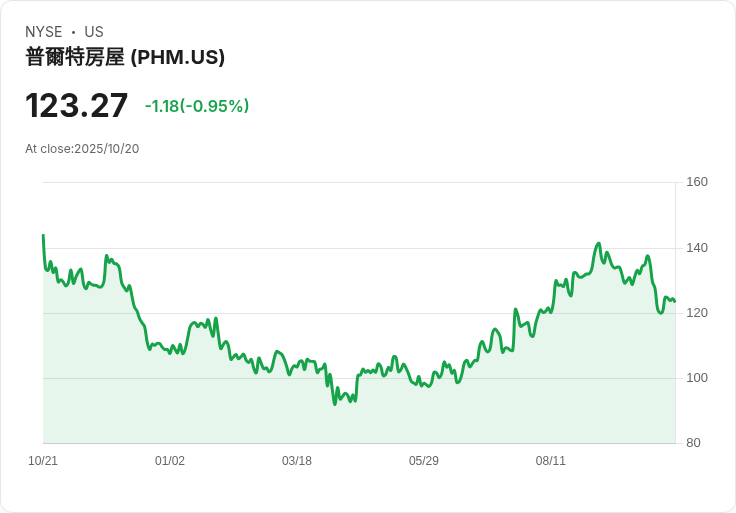Click the 05/29 x-axis date label

tap(424, 461)
